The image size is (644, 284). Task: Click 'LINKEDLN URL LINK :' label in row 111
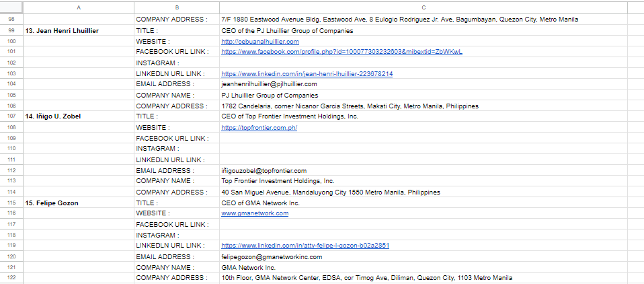pos(171,160)
